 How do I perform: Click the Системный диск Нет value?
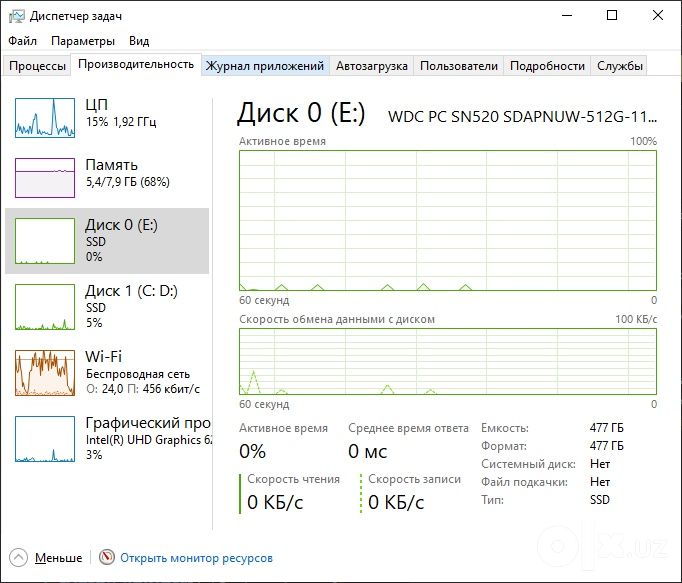pyautogui.click(x=600, y=464)
